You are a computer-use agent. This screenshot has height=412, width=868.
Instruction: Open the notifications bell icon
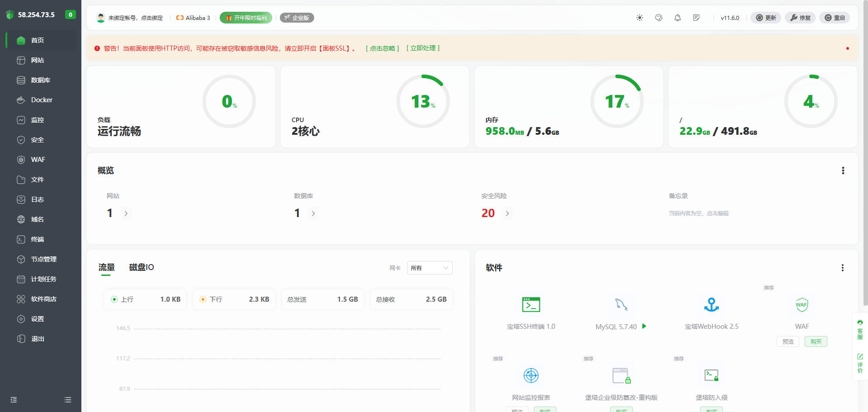(678, 18)
